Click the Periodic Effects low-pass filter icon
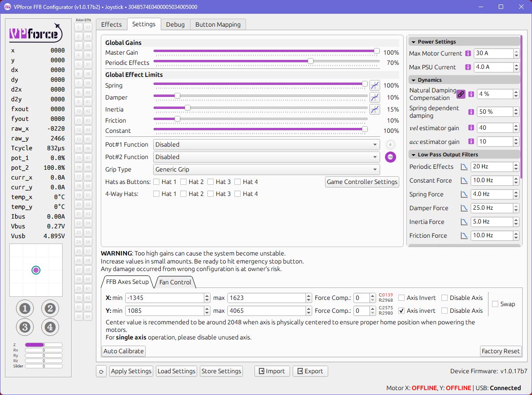 [464, 167]
